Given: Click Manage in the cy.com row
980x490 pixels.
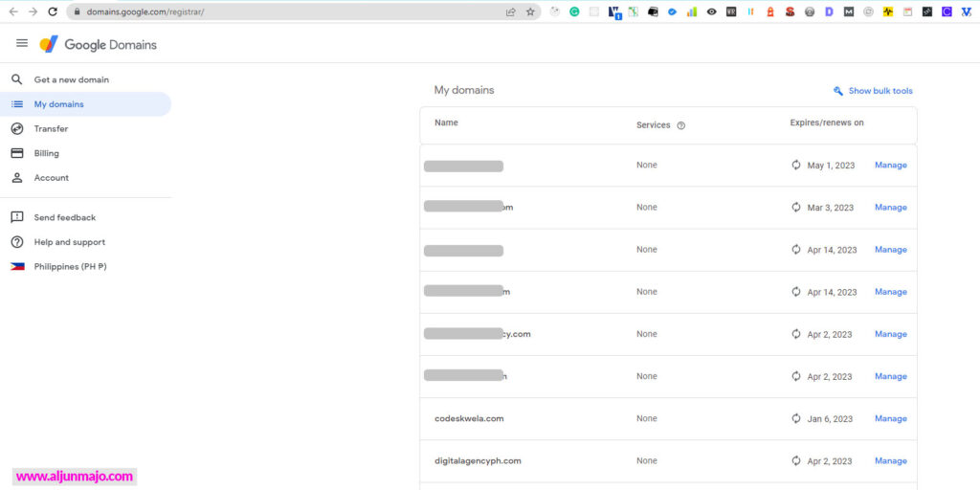Looking at the screenshot, I should 891,334.
